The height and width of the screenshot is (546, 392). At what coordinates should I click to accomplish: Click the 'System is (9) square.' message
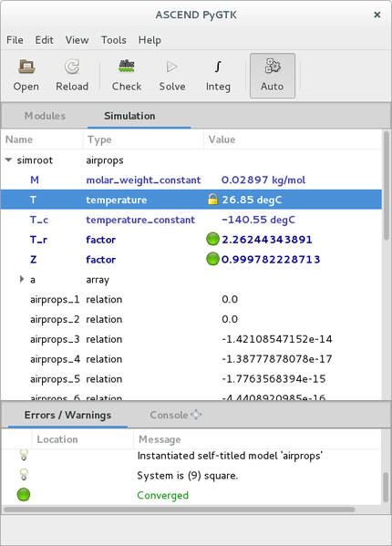(x=187, y=475)
